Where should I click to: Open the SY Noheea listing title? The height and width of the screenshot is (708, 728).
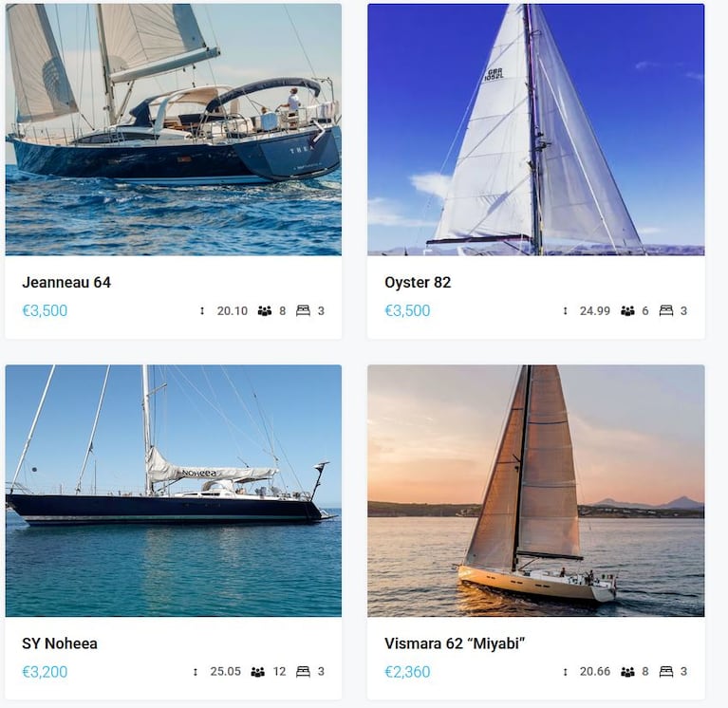pos(60,643)
